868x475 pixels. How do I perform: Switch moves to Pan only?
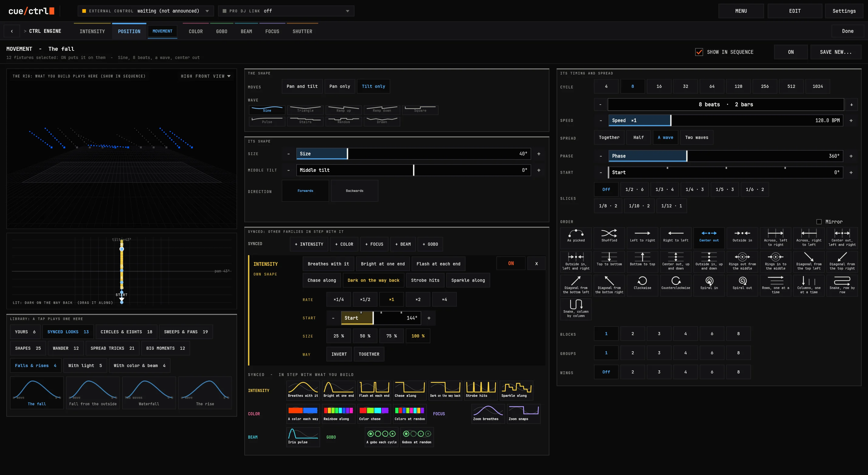340,86
